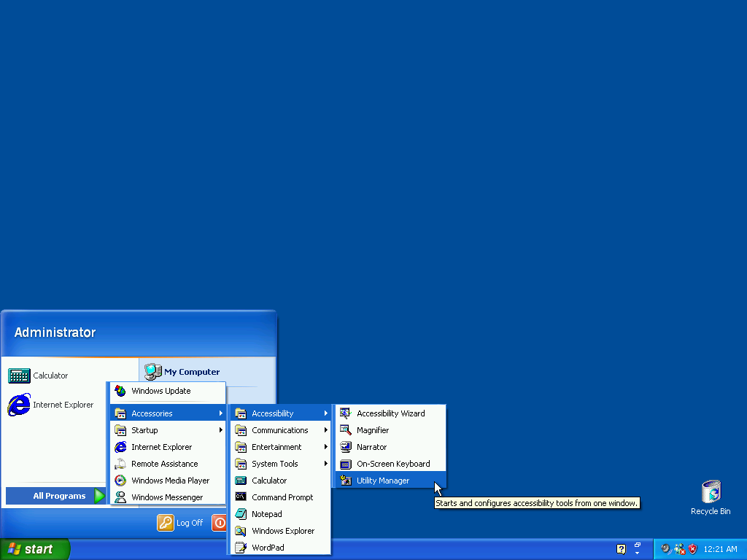Click the Log Off button
The width and height of the screenshot is (747, 560).
point(180,523)
